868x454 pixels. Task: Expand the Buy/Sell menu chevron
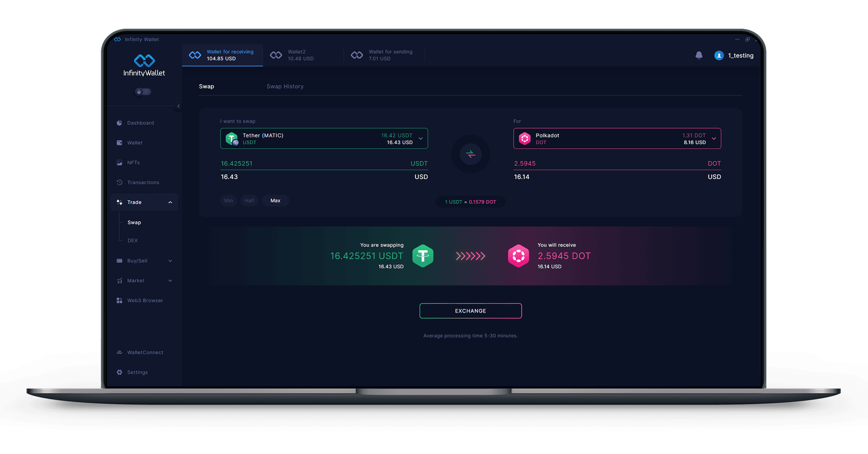pyautogui.click(x=170, y=261)
